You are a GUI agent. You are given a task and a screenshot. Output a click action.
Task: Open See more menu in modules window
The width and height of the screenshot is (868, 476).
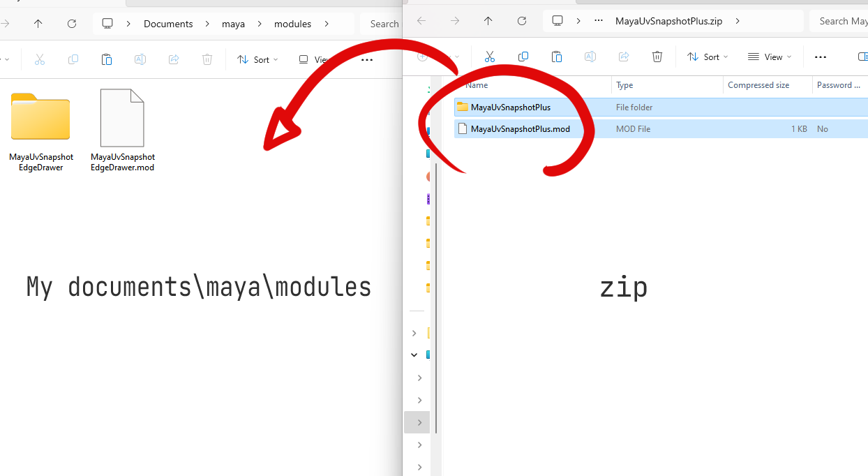367,60
